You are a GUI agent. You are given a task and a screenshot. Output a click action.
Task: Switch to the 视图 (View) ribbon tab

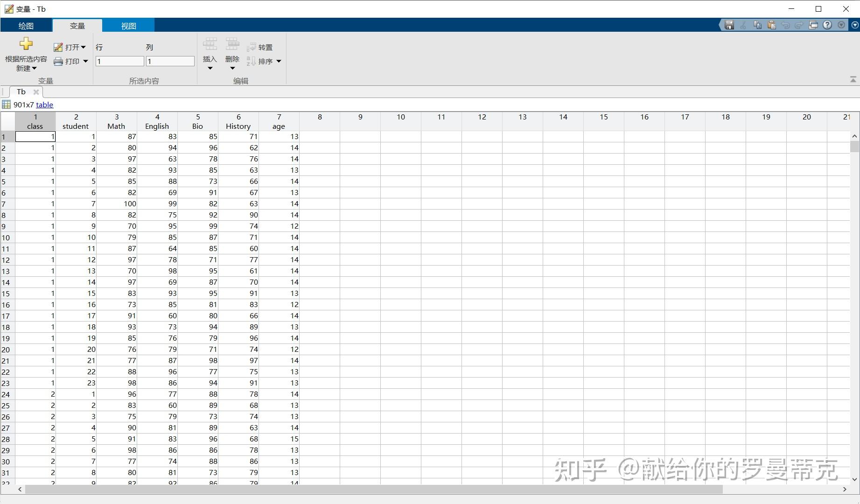[x=128, y=26]
